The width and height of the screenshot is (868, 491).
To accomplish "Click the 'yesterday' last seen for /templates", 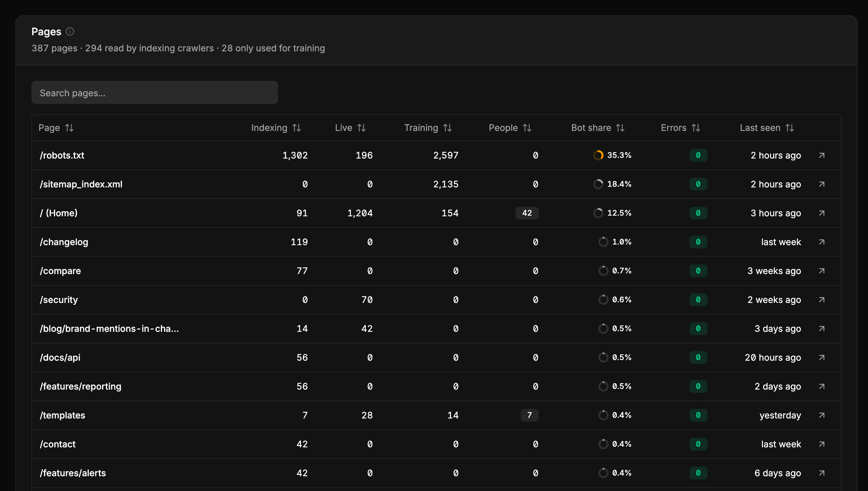I will point(780,416).
